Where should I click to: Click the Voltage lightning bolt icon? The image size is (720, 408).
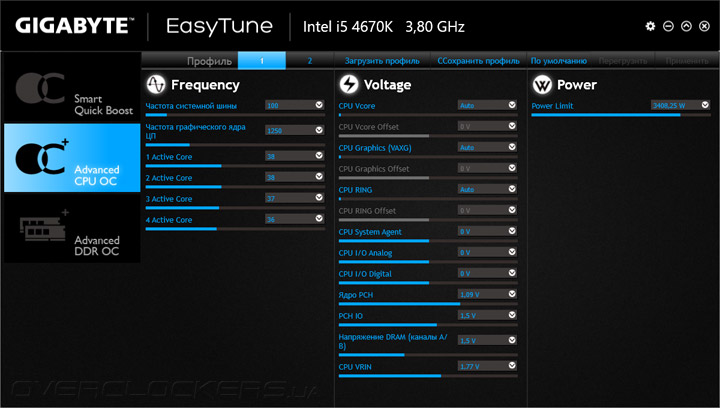pyautogui.click(x=349, y=84)
